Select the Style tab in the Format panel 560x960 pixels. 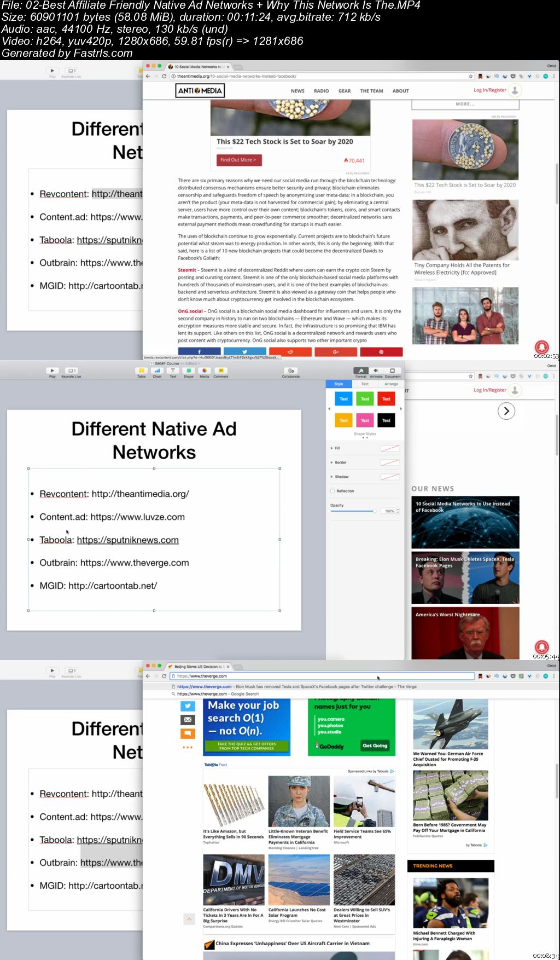339,384
